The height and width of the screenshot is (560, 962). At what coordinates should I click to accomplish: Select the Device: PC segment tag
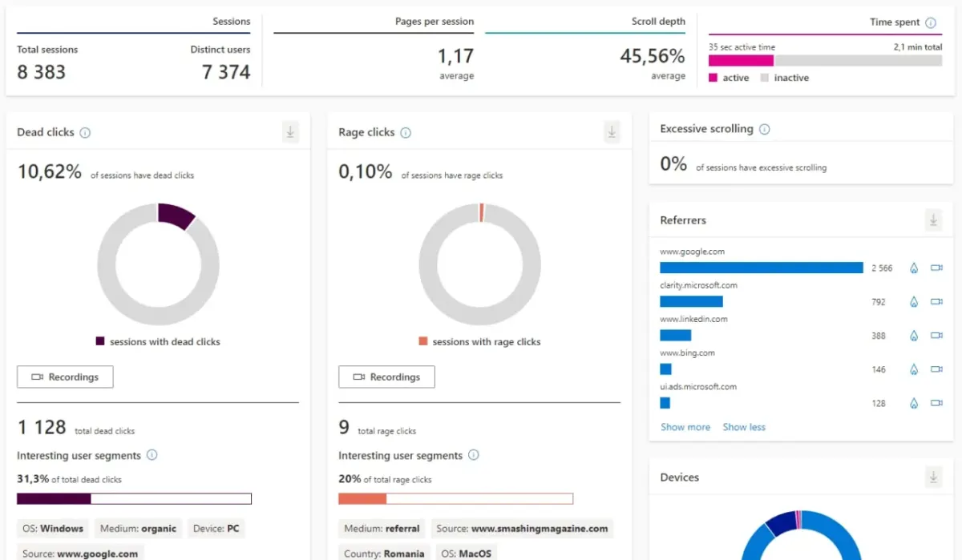pos(216,529)
